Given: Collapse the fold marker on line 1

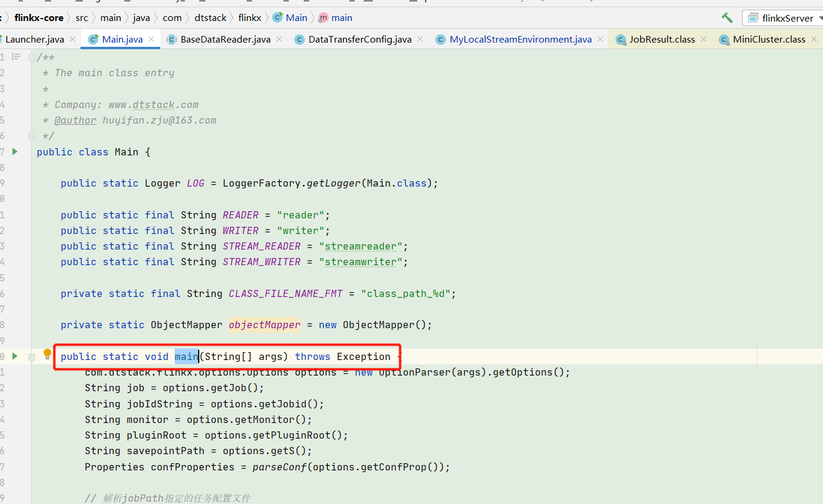Looking at the screenshot, I should 31,57.
